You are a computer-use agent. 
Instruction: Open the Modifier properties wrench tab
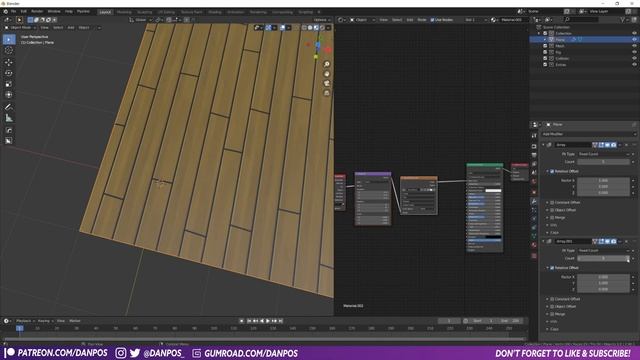click(x=534, y=201)
